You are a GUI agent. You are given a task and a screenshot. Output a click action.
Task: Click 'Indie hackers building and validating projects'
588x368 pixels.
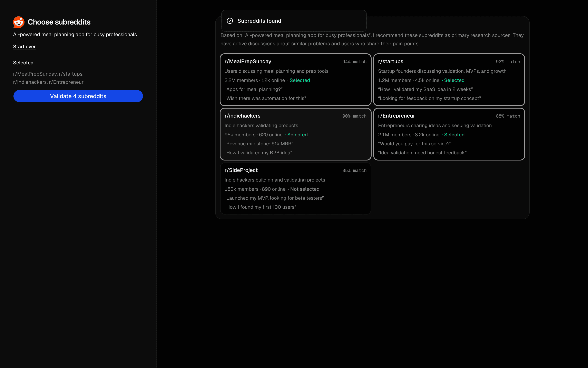click(275, 180)
